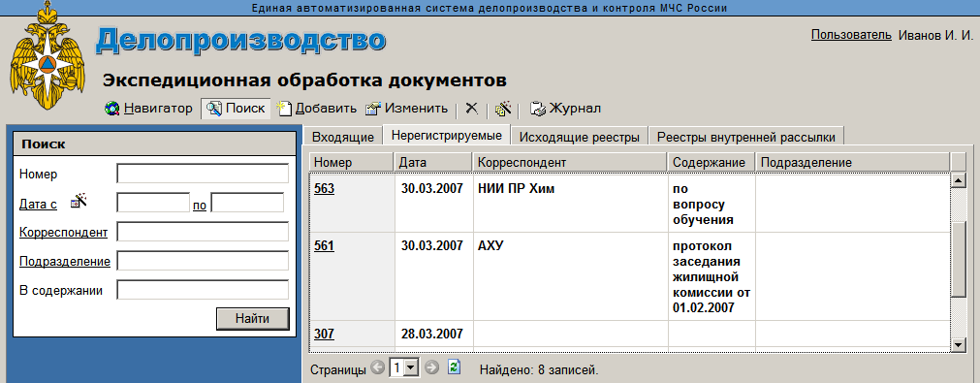Open the Исходящие реестры tab
Screen dimensions: 980x383
click(x=580, y=137)
